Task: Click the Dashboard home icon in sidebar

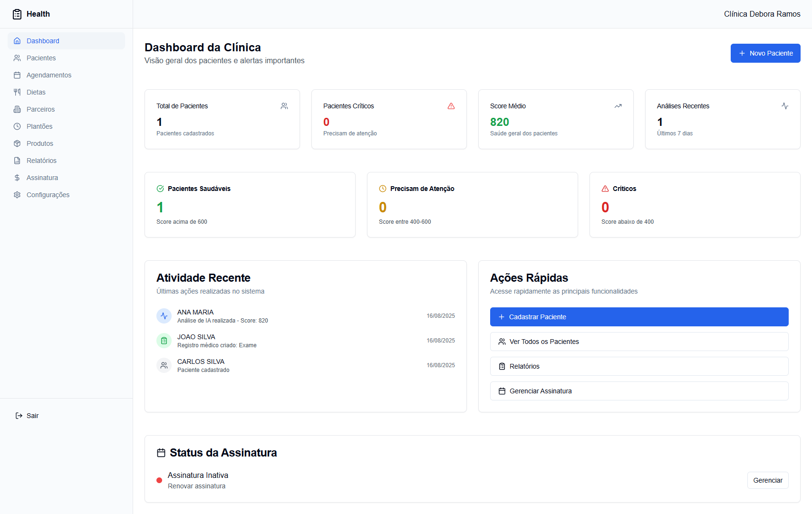Action: (x=17, y=41)
